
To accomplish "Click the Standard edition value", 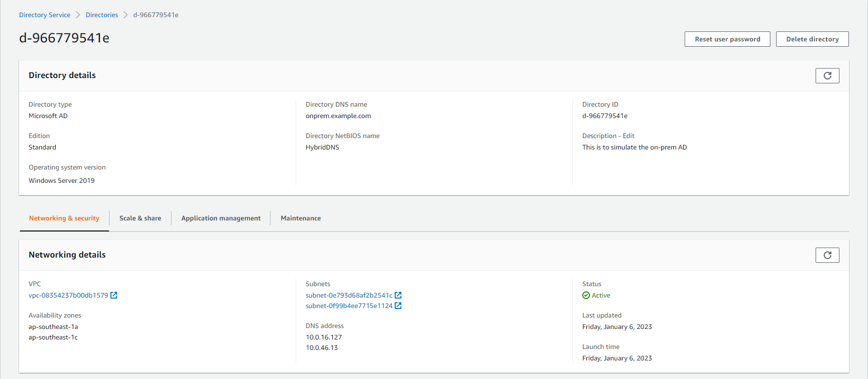I will click(42, 147).
